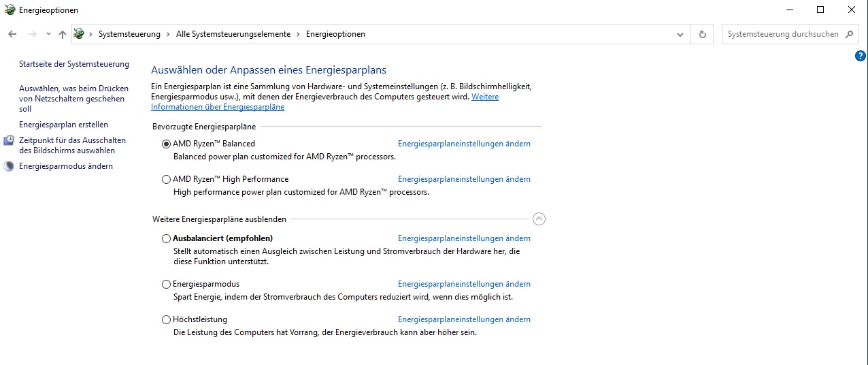
Task: Click the Energieoptionen breadcrumb
Action: click(335, 34)
